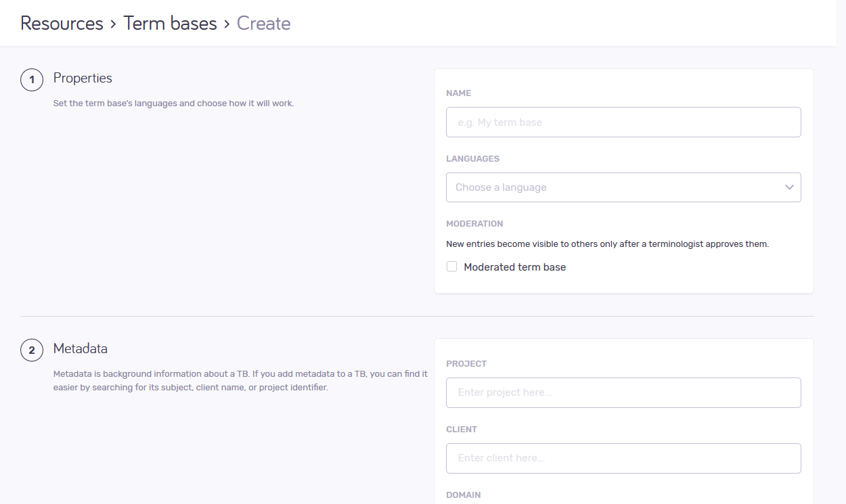Click the MODERATION label

(x=474, y=223)
